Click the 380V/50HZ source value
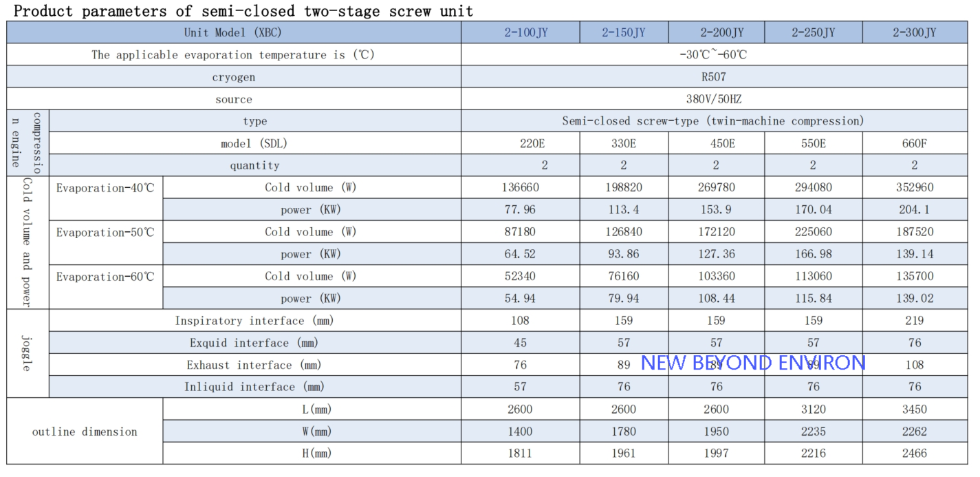Screen dimensions: 980x477 point(715,99)
